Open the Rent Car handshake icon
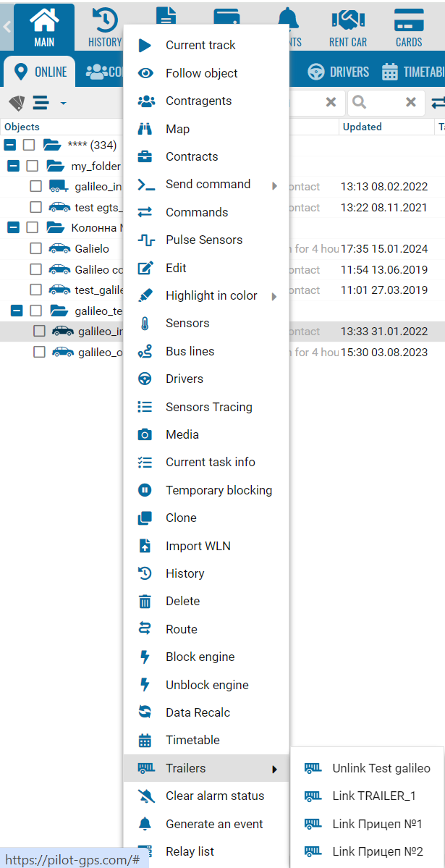This screenshot has height=868, width=445. (348, 20)
